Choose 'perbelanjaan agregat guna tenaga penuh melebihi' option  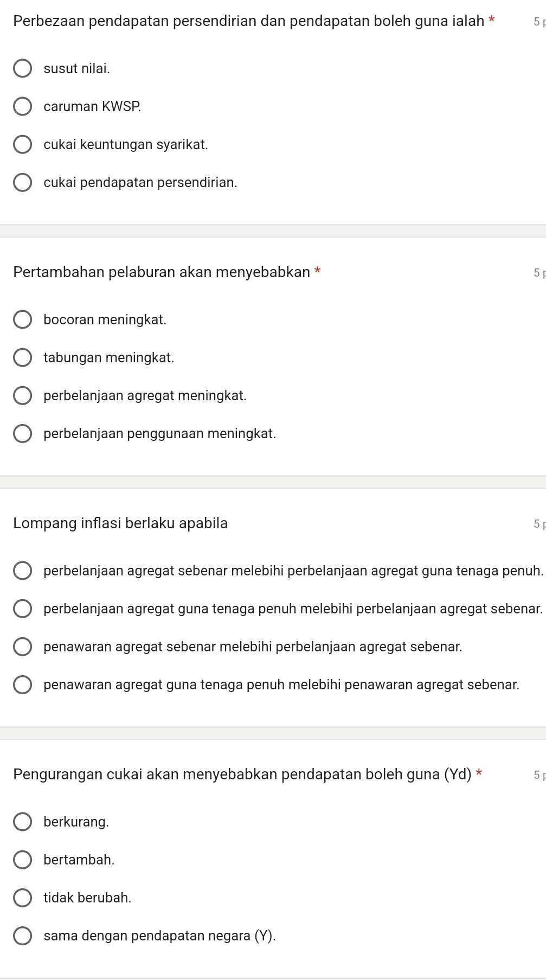pos(22,609)
